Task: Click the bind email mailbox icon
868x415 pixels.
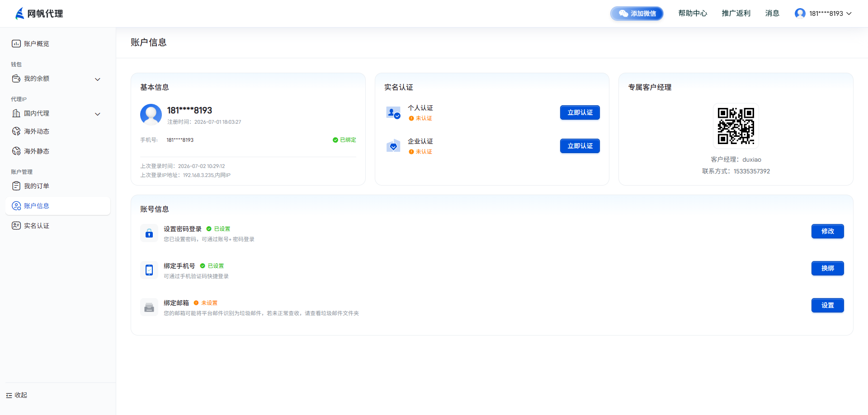Action: [149, 308]
